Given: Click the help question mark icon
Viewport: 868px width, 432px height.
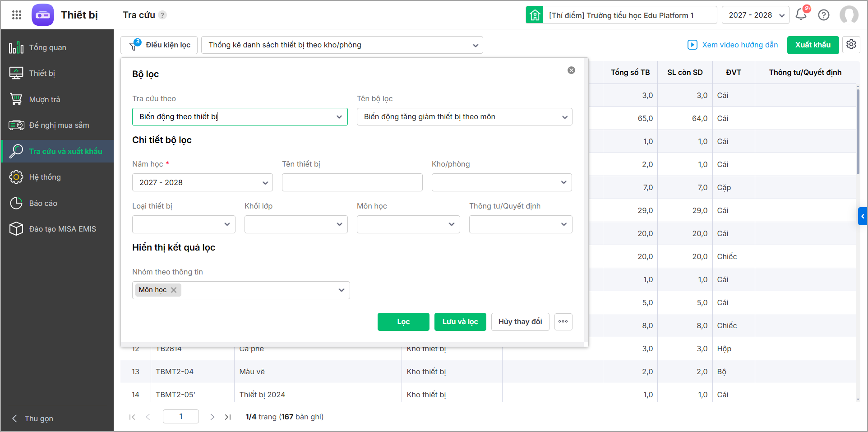Looking at the screenshot, I should (x=824, y=15).
